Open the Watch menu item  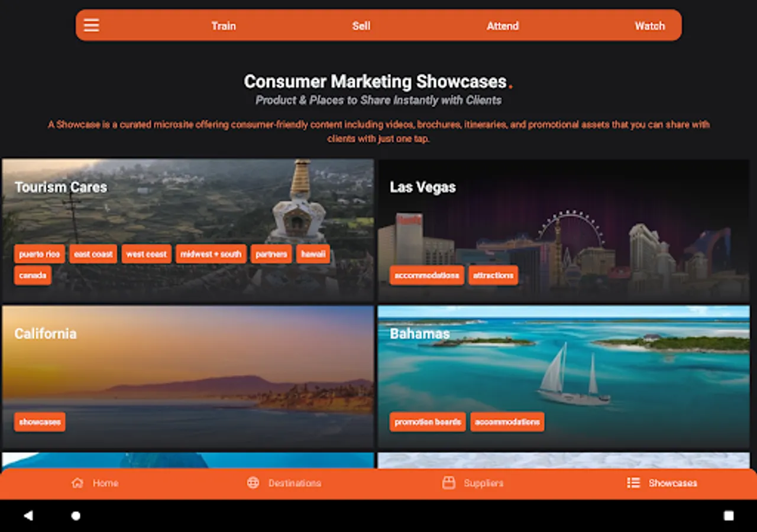tap(650, 26)
